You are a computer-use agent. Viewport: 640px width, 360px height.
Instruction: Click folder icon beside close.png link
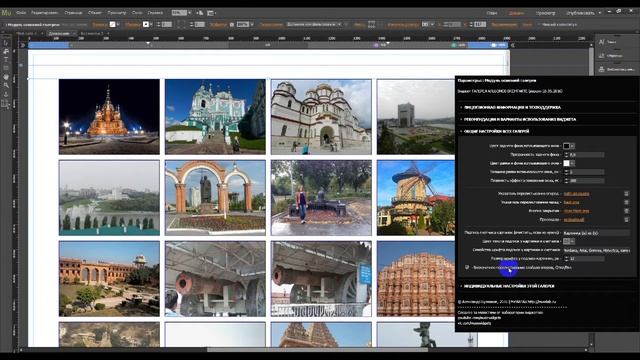click(x=627, y=211)
